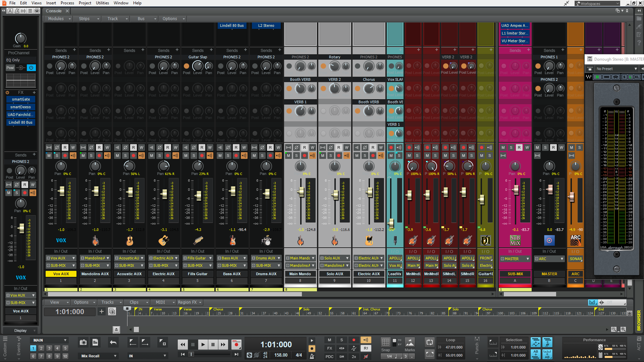Toggle the metronome icon beside the time display
644x362 pixels.
pos(312,356)
